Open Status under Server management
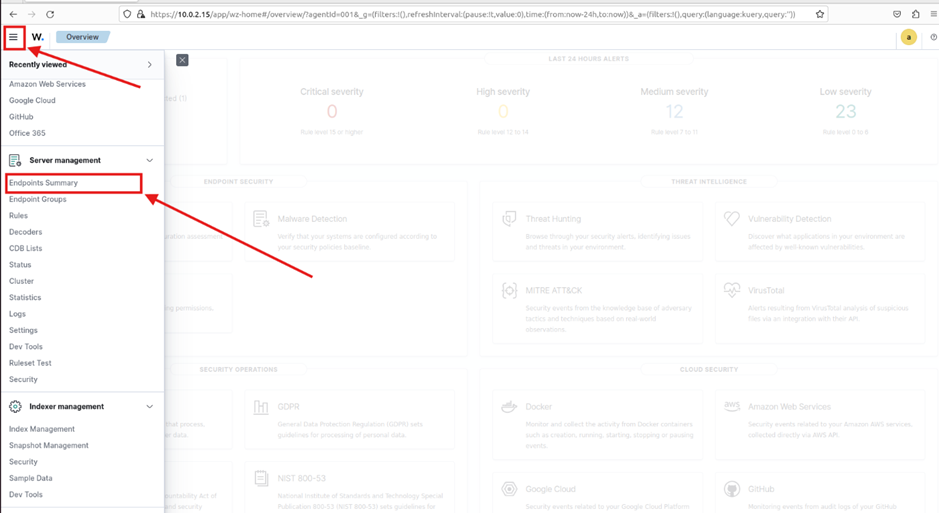Screen dimensions: 939x513 click(x=20, y=265)
